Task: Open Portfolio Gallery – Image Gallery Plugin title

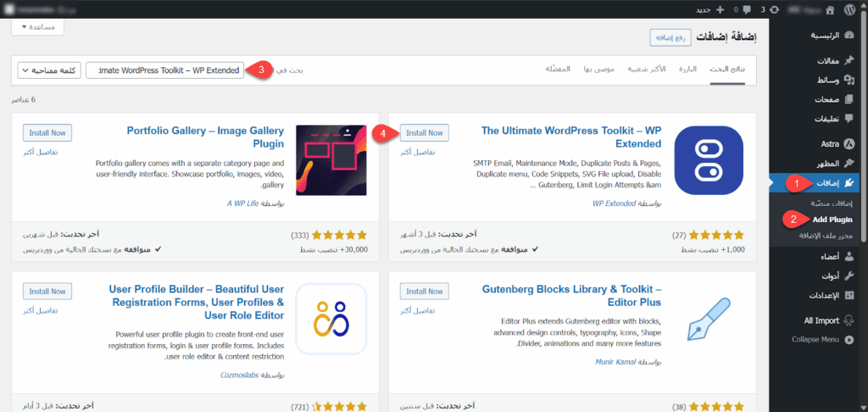Action: pos(205,137)
